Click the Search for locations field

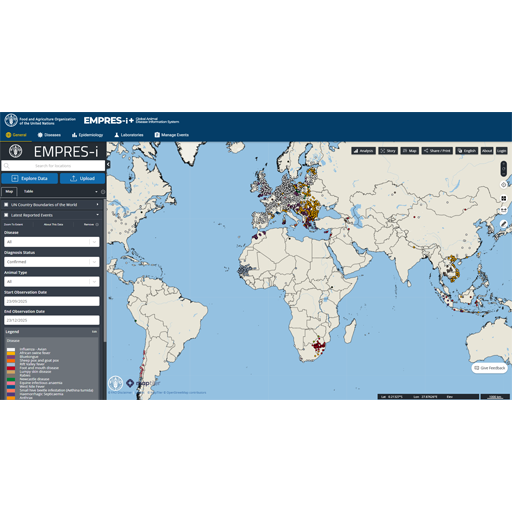pyautogui.click(x=53, y=166)
